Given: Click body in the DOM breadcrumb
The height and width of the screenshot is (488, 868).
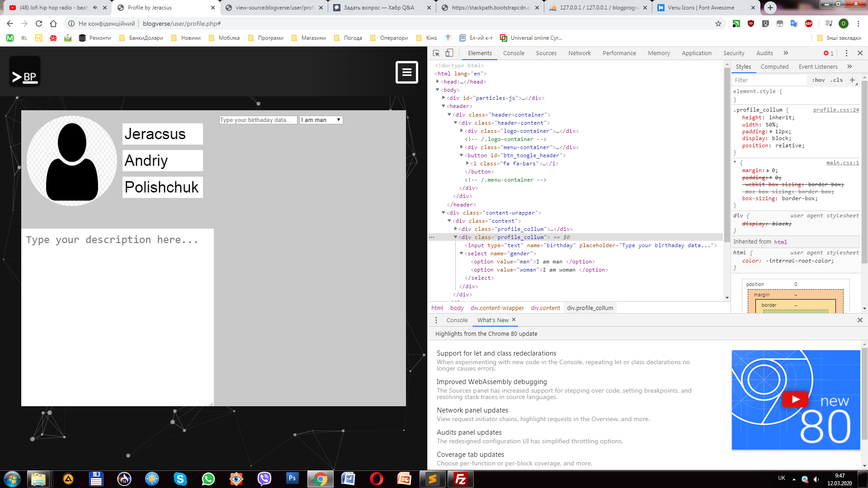Looking at the screenshot, I should [457, 308].
